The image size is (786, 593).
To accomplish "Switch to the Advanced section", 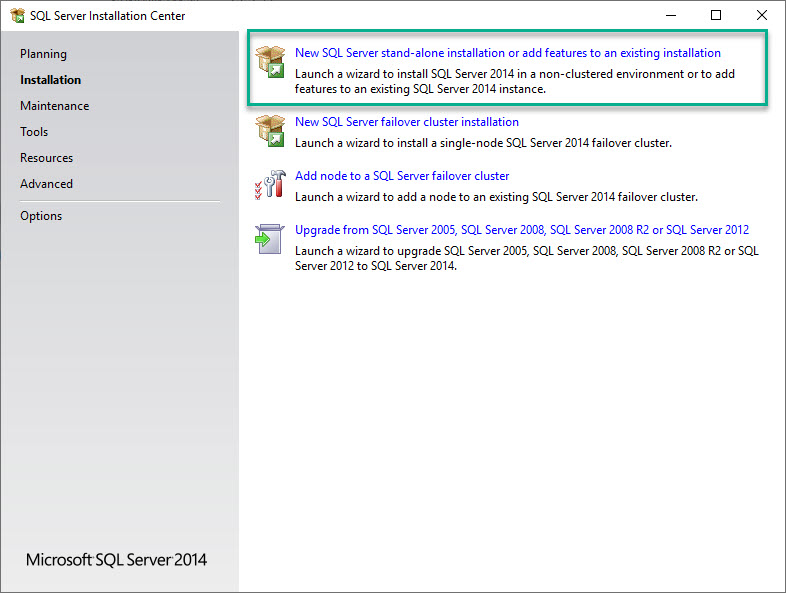I will tap(47, 184).
